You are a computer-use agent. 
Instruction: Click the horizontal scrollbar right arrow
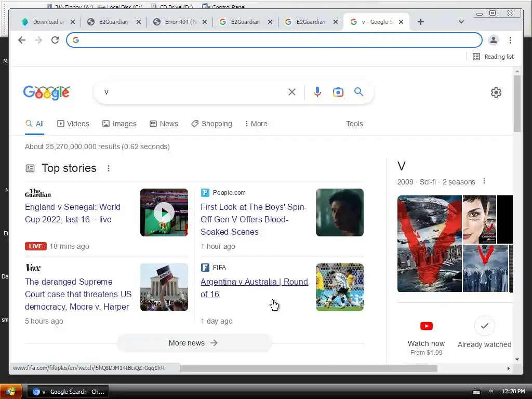pyautogui.click(x=508, y=368)
